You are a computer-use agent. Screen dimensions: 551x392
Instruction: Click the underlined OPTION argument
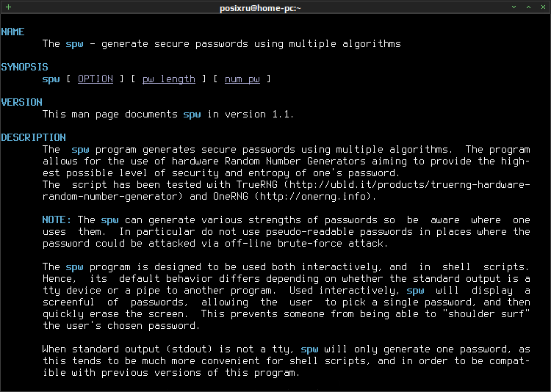tap(96, 79)
